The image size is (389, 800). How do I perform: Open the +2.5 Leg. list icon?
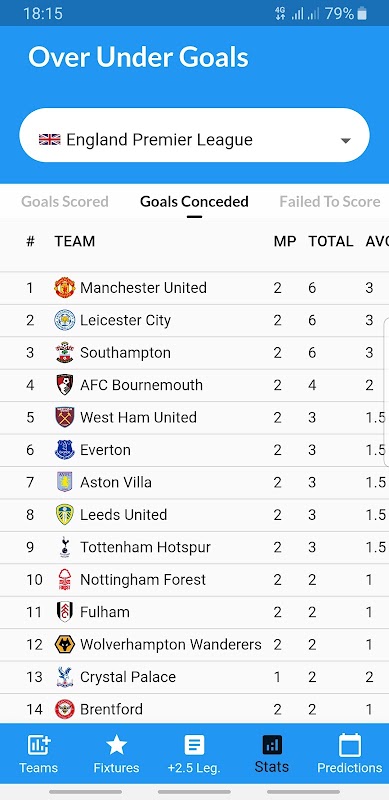coord(194,745)
